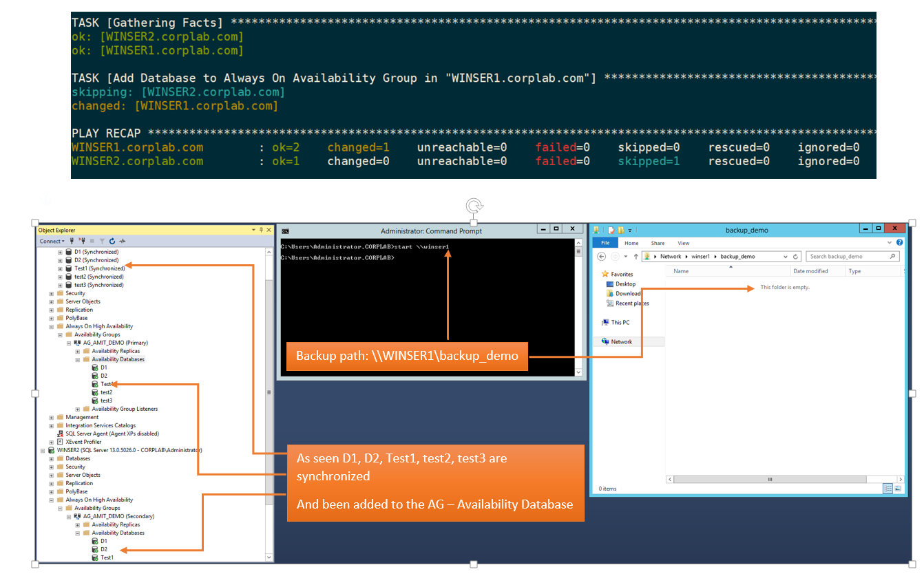Click the Connect Object Explorer plug icon
Viewport: 924px width, 576px height.
click(72, 241)
